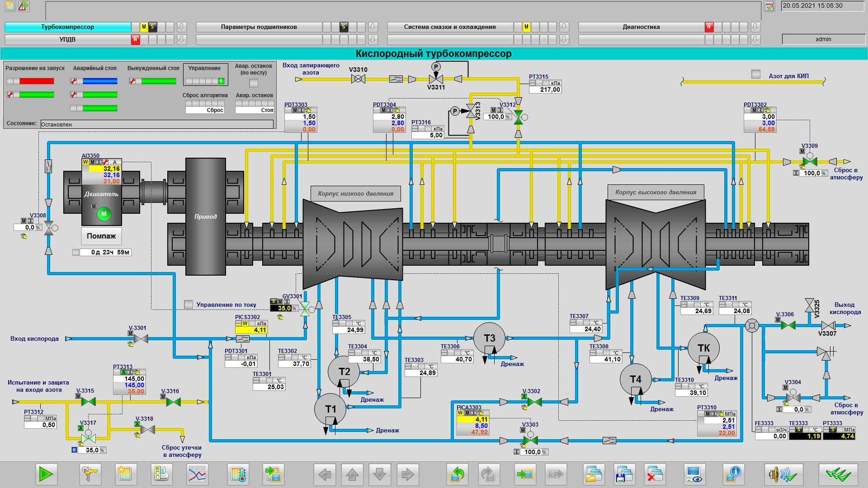Open the Диагностика tab
868x488 pixels.
[x=641, y=27]
